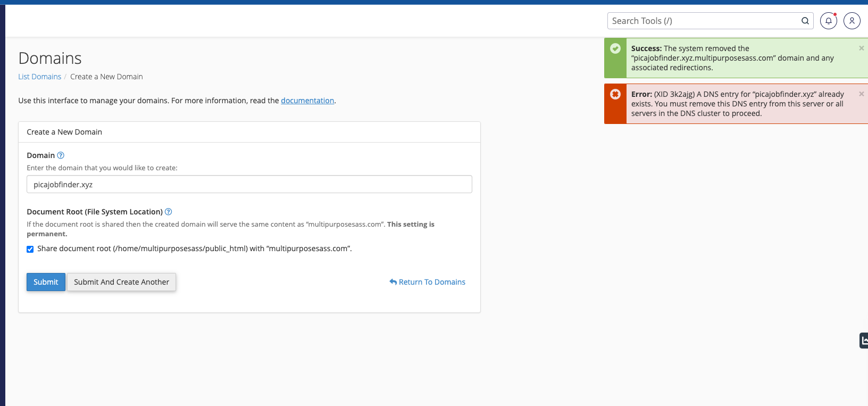The width and height of the screenshot is (868, 406).
Task: Click the green success checkmark icon
Action: (615, 48)
